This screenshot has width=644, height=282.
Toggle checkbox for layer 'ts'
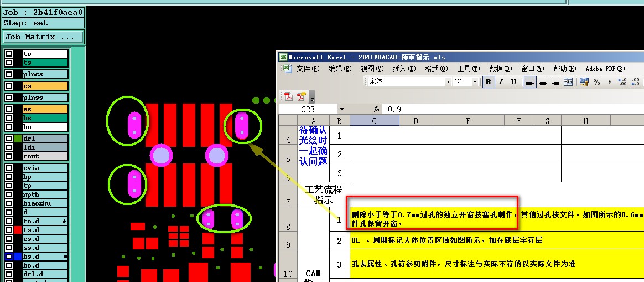pyautogui.click(x=9, y=63)
